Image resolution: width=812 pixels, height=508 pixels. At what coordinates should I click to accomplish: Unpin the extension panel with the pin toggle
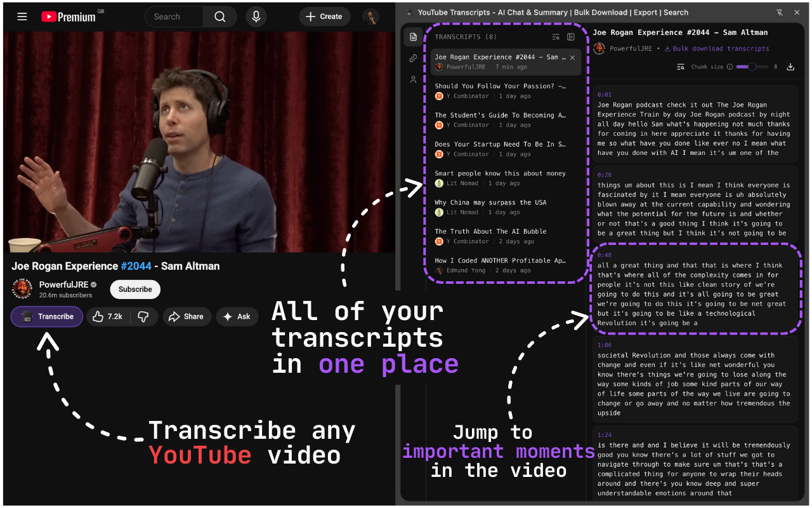point(779,12)
